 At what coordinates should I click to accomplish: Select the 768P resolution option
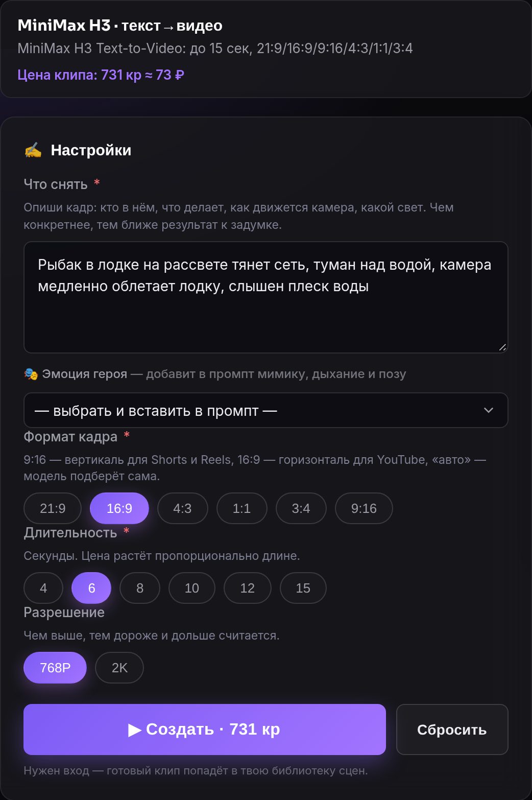[55, 668]
